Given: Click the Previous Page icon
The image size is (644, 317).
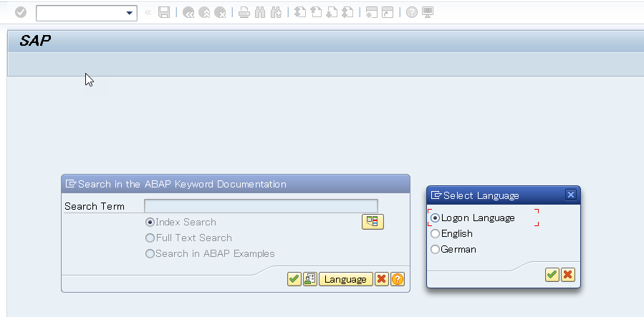Looking at the screenshot, I should [x=316, y=13].
